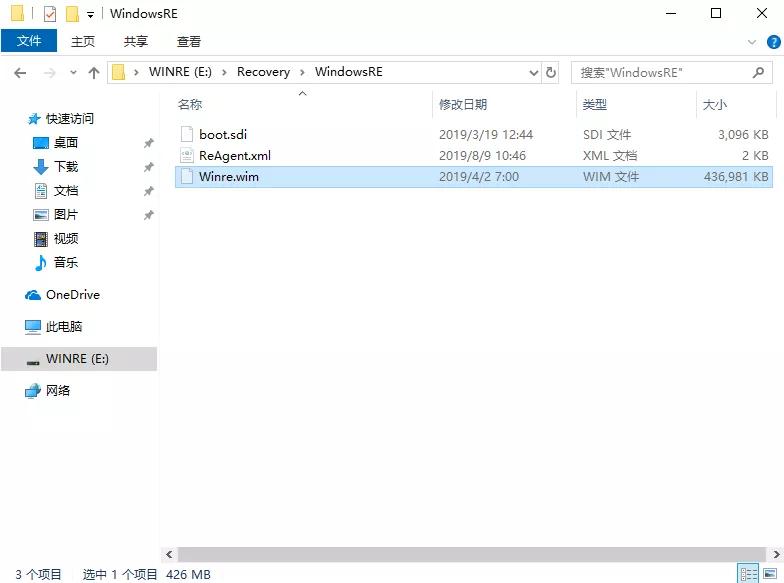The width and height of the screenshot is (784, 583).
Task: Switch to the 查看 (View) tab
Action: pos(188,41)
